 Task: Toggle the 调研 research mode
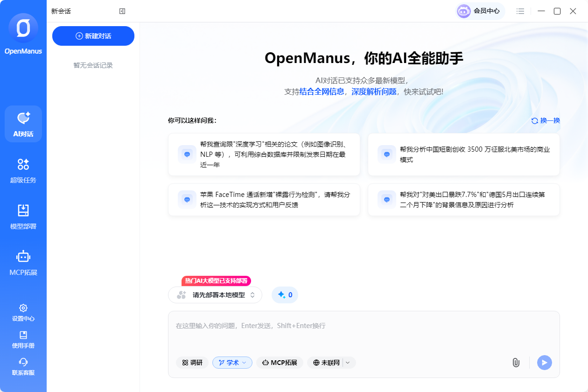192,362
